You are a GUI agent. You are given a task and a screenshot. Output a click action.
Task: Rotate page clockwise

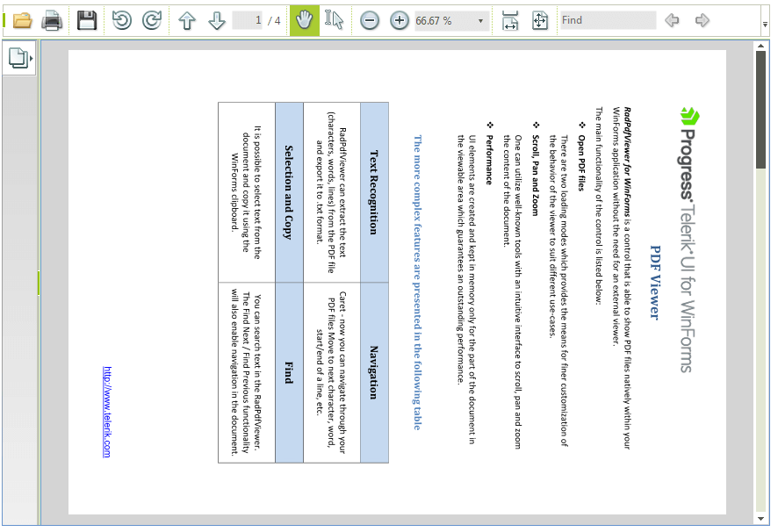click(x=152, y=20)
